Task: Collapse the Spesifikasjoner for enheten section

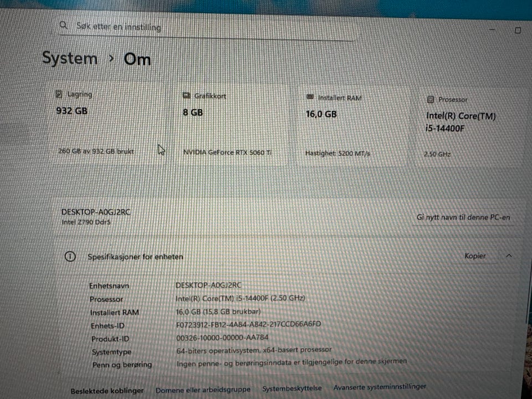Action: click(x=509, y=256)
